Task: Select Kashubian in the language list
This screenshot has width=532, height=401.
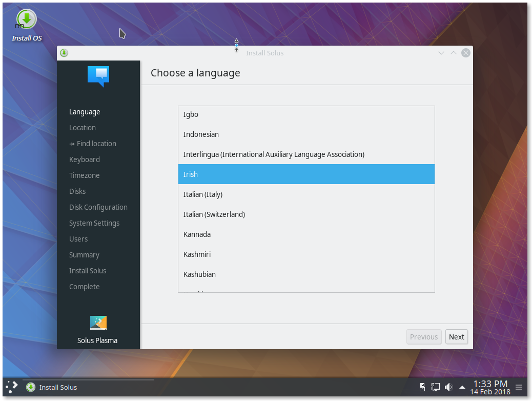Action: [306, 274]
